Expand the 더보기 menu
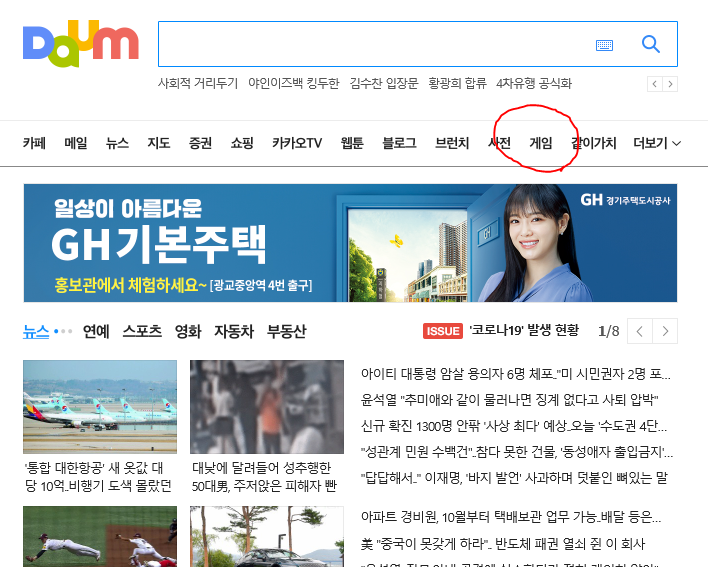Viewport: 708px width, 567px height. tap(657, 143)
